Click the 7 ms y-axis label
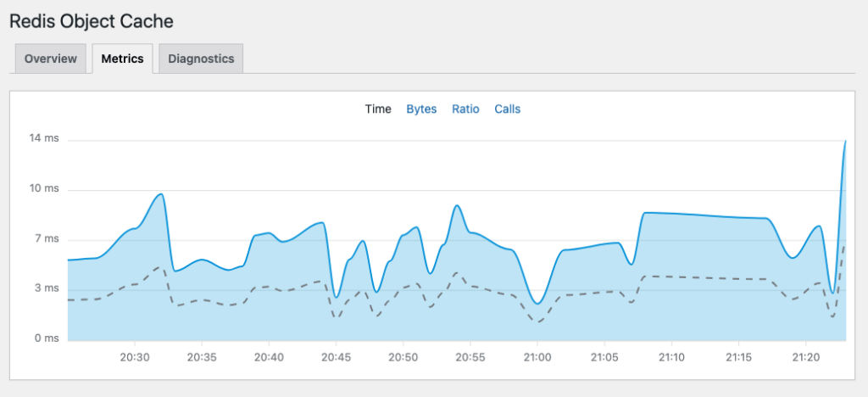Screen dimensions: 868x397 [47, 239]
